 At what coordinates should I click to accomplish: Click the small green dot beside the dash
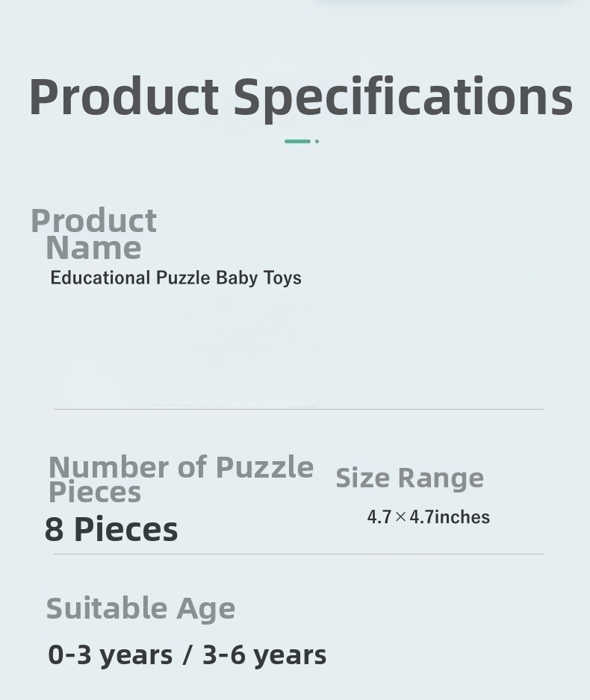click(x=317, y=141)
